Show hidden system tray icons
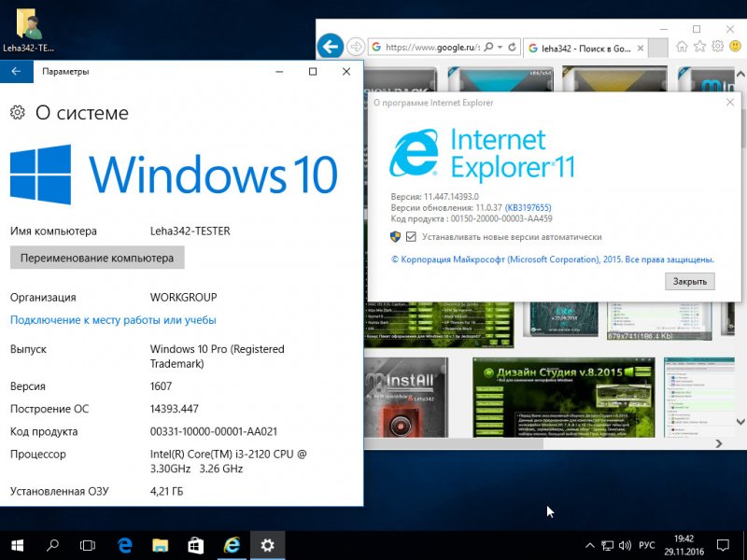Screen dimensions: 747x560 point(590,546)
